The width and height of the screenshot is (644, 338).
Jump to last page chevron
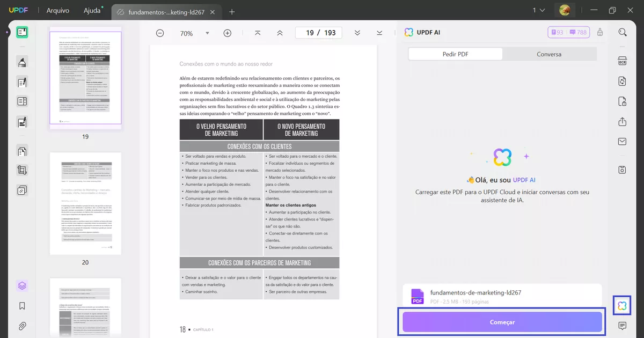[379, 33]
